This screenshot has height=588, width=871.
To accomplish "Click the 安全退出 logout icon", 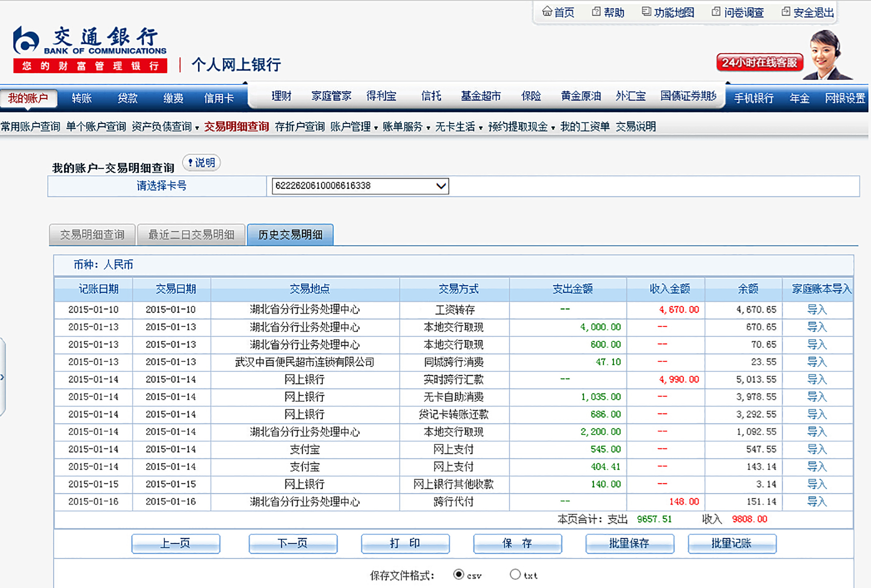I will click(786, 12).
